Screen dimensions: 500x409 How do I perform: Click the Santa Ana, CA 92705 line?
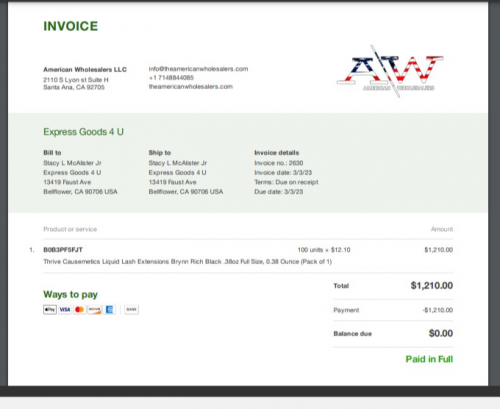[74, 87]
